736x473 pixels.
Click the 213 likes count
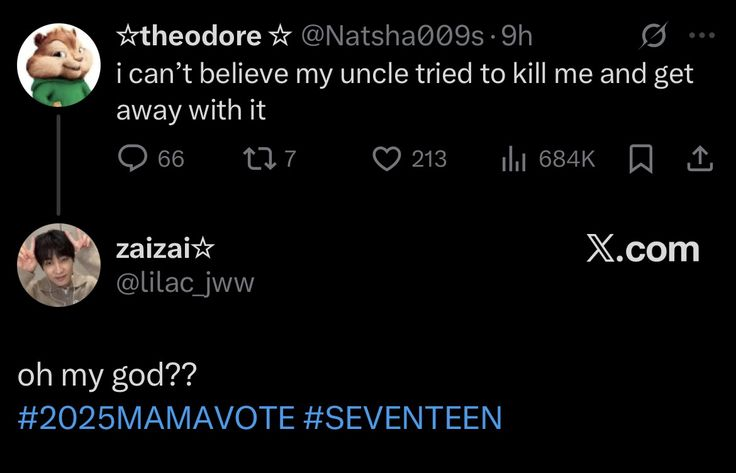point(429,159)
